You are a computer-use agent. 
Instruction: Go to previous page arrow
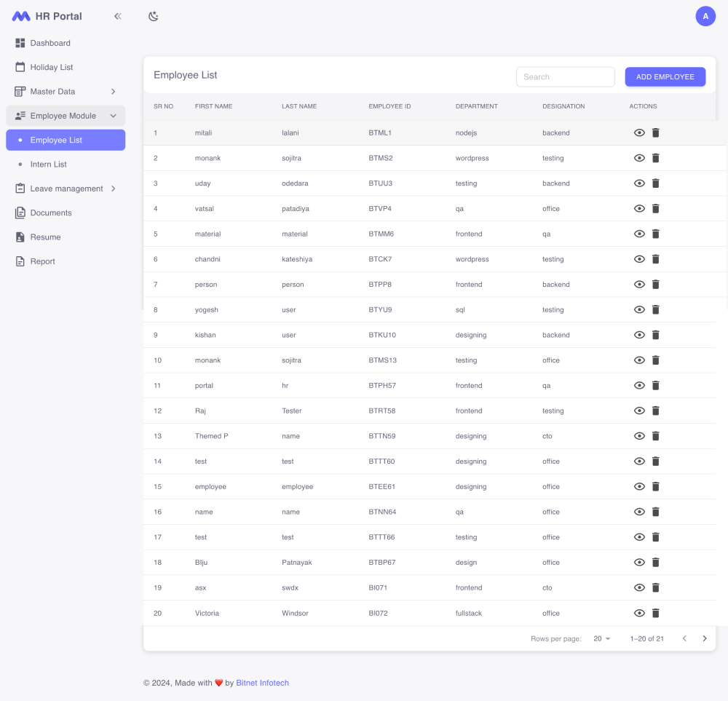tap(684, 638)
